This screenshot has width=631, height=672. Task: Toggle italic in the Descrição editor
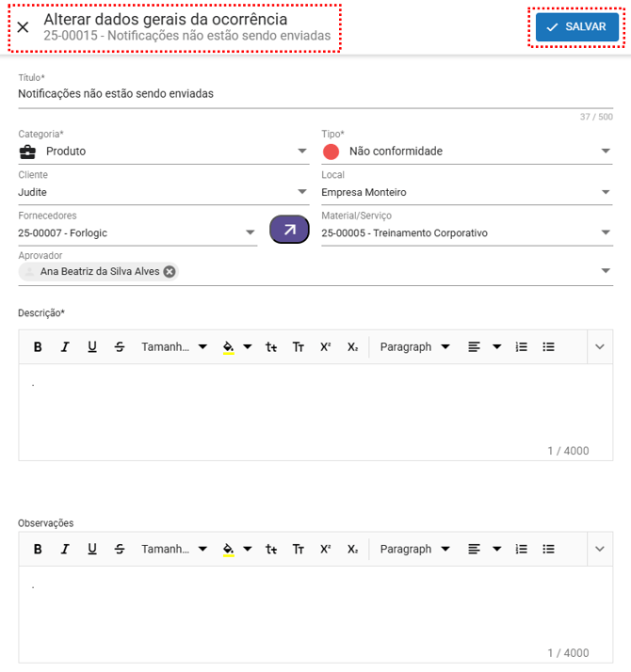(65, 347)
